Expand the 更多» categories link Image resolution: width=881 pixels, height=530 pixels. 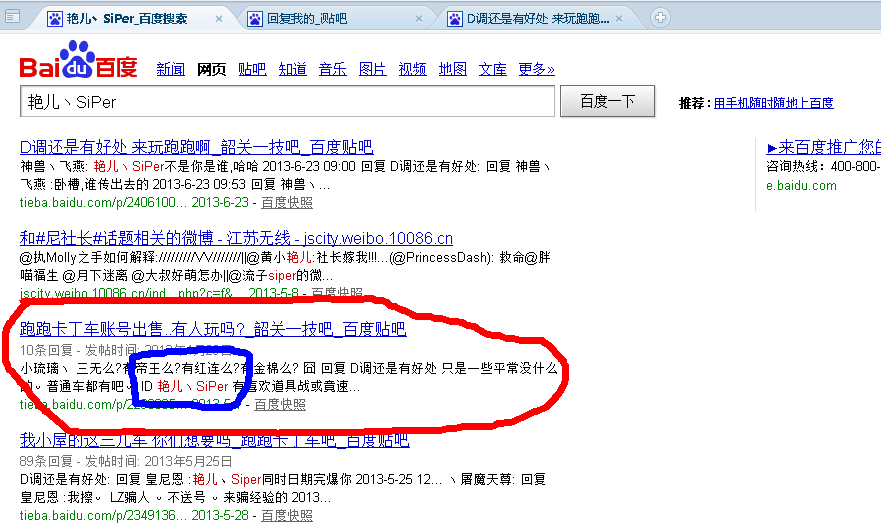[x=537, y=69]
